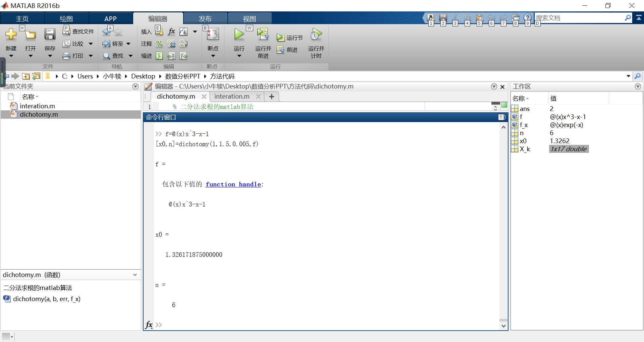
Task: Click the quick access help icon
Action: [x=528, y=17]
